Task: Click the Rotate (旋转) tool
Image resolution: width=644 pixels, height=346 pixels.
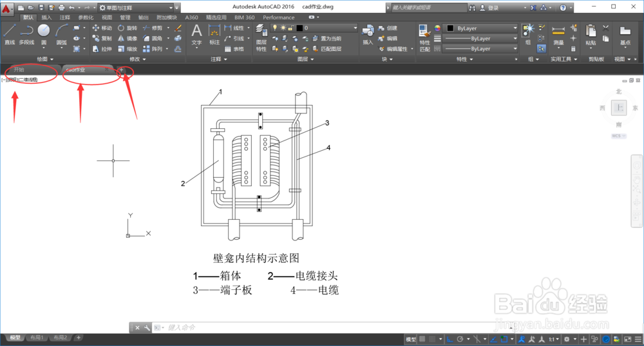Action: tap(128, 28)
